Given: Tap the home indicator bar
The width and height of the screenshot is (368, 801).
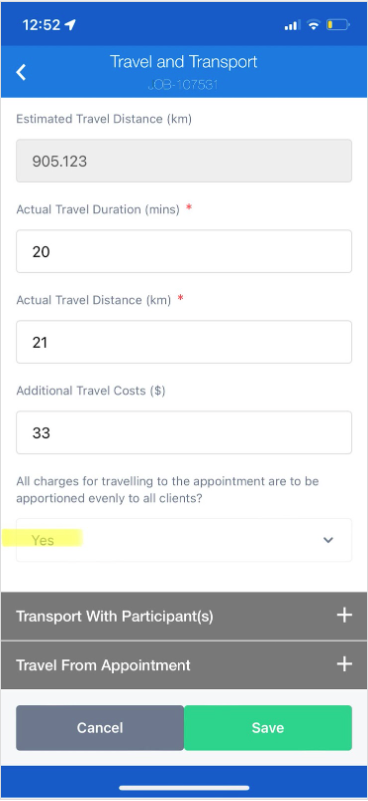Looking at the screenshot, I should pyautogui.click(x=184, y=788).
